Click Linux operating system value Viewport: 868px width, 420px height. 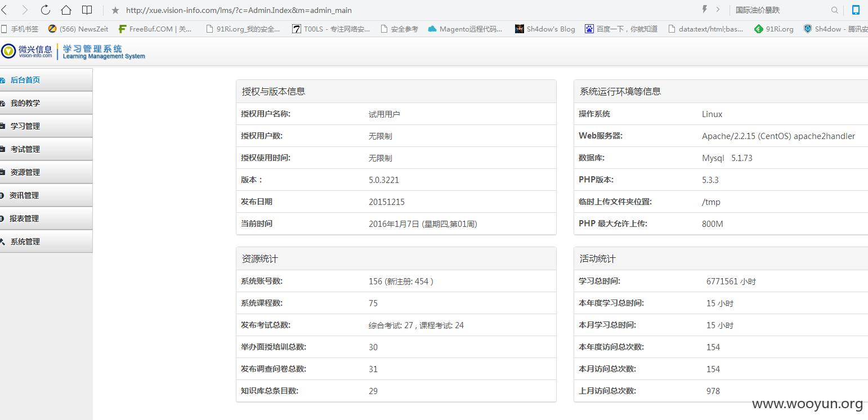(712, 114)
